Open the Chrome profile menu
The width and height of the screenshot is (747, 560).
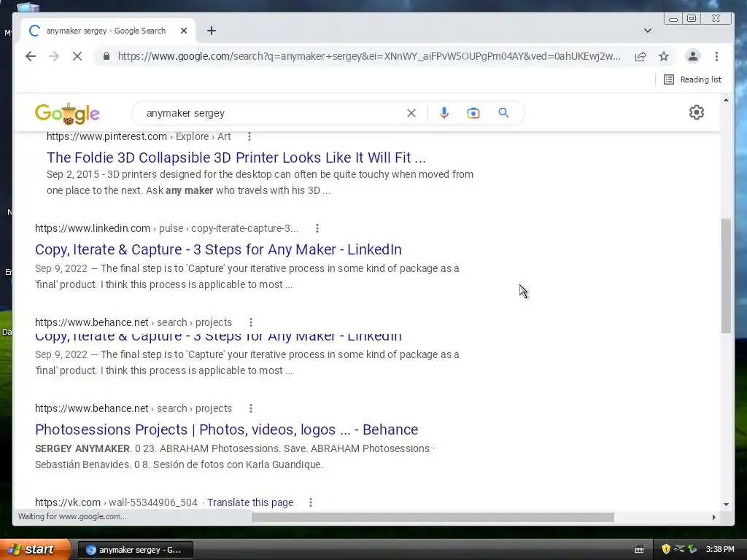click(x=693, y=56)
